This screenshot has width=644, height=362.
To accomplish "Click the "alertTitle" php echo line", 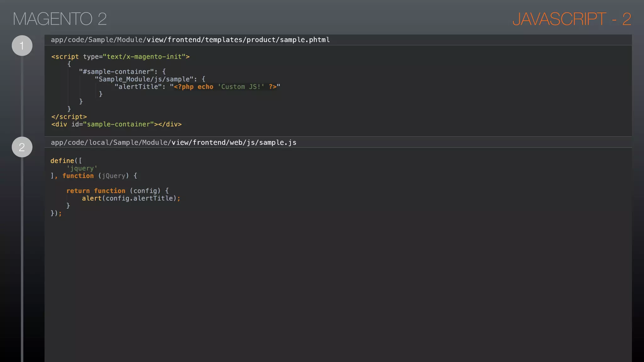I will pos(197,87).
